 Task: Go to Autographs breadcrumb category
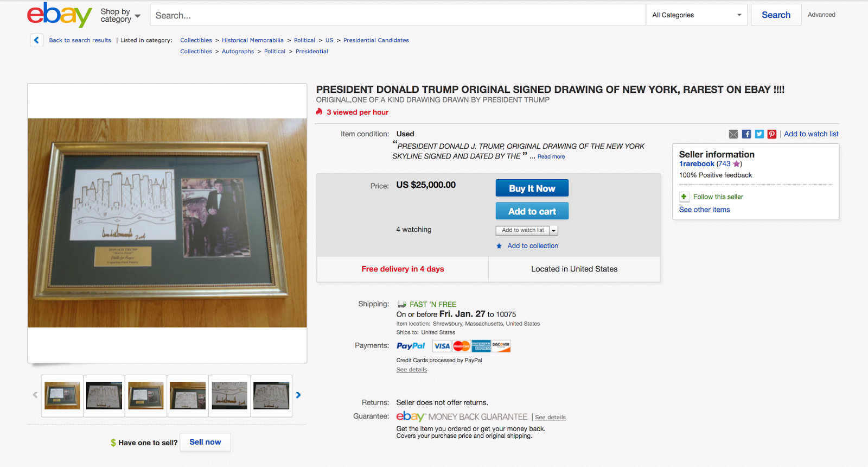pyautogui.click(x=238, y=52)
